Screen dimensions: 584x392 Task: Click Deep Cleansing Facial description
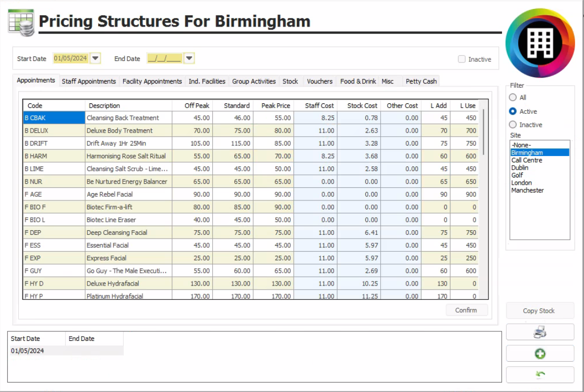pyautogui.click(x=128, y=232)
